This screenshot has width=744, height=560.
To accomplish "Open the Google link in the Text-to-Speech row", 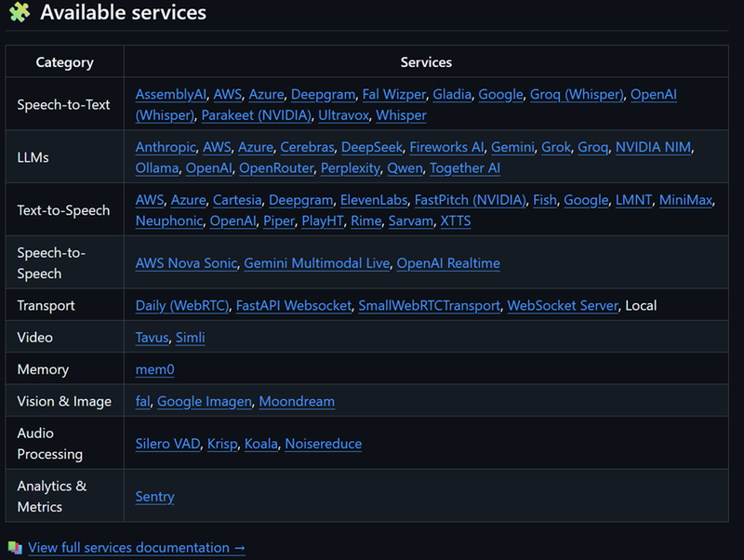I will (x=586, y=200).
